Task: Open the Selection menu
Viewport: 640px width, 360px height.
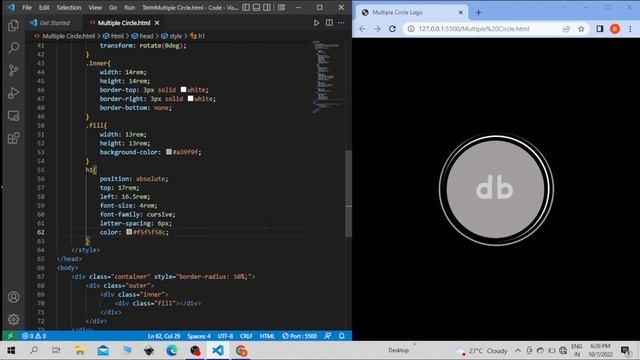Action: (x=69, y=7)
